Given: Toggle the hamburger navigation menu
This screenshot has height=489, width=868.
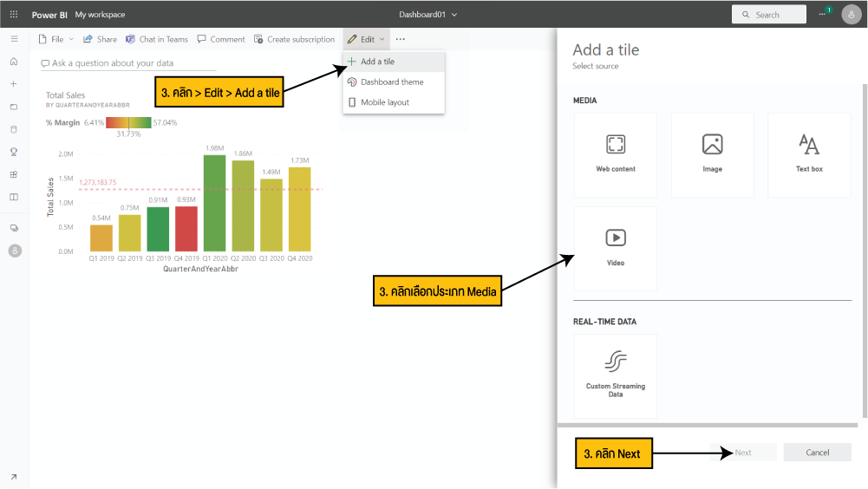Looking at the screenshot, I should (x=14, y=39).
